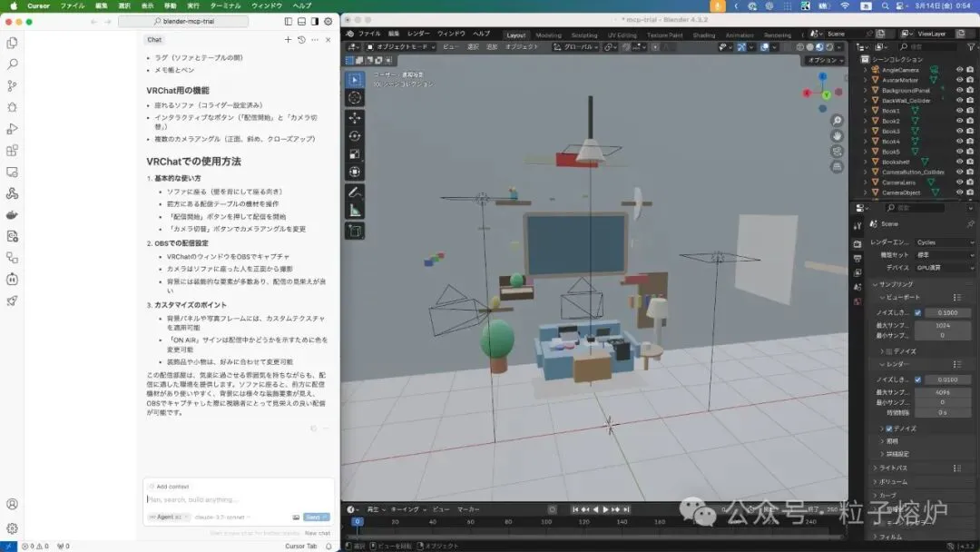Image resolution: width=980 pixels, height=552 pixels.
Task: Click the viewport noise threshold value 0.1000
Action: 947,312
